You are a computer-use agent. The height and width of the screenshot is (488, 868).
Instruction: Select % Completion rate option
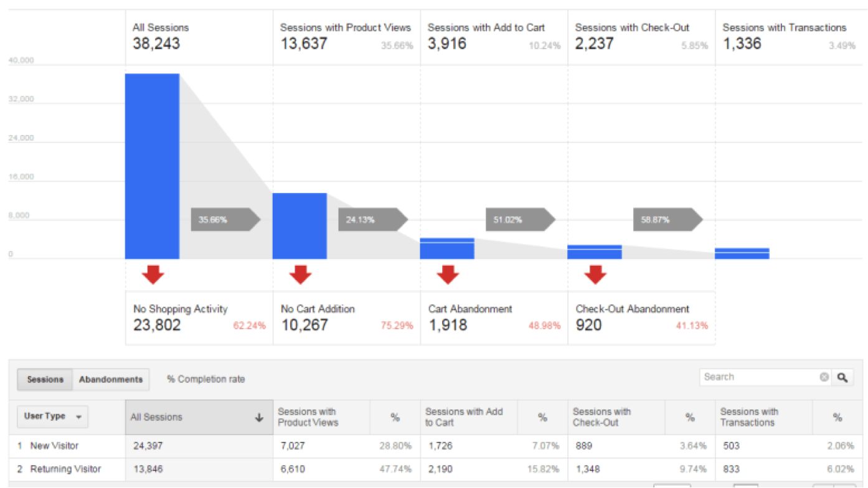pyautogui.click(x=206, y=379)
